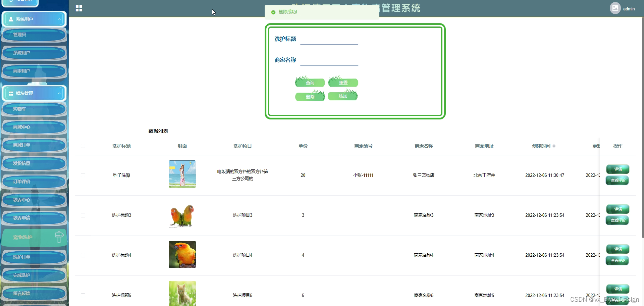Open the orange parrot cover image for 洗护标题4
The height and width of the screenshot is (306, 644).
pos(182,254)
